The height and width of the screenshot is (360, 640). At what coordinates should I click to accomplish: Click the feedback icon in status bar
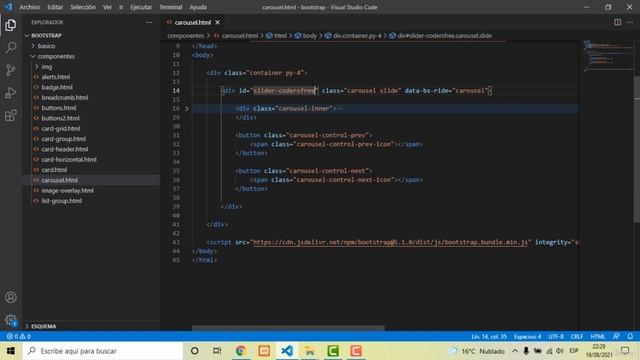(x=616, y=336)
